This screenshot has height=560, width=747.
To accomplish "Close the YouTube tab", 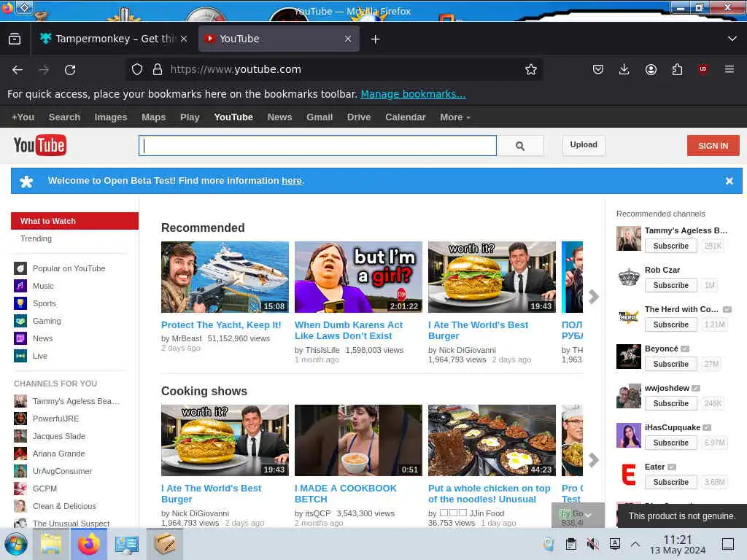I will click(348, 39).
